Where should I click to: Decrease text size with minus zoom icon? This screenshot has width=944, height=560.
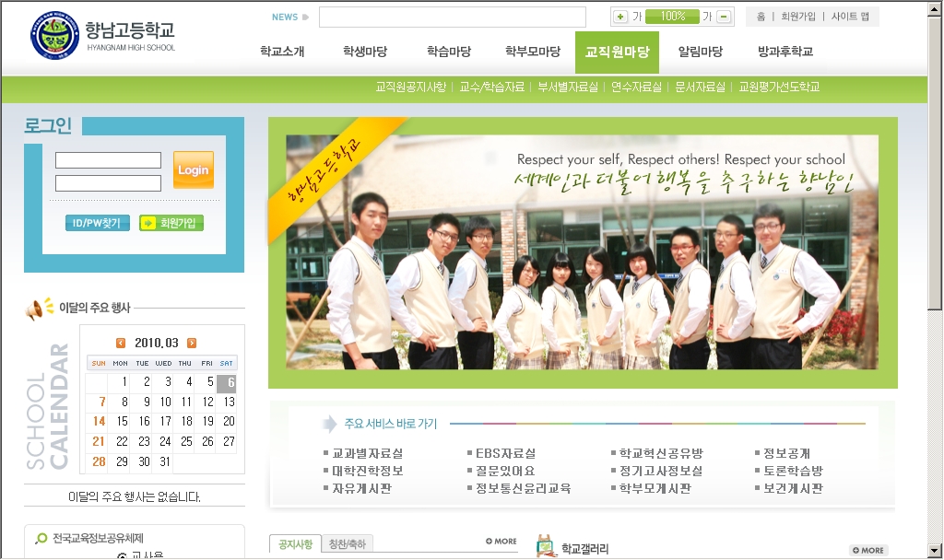tap(724, 17)
